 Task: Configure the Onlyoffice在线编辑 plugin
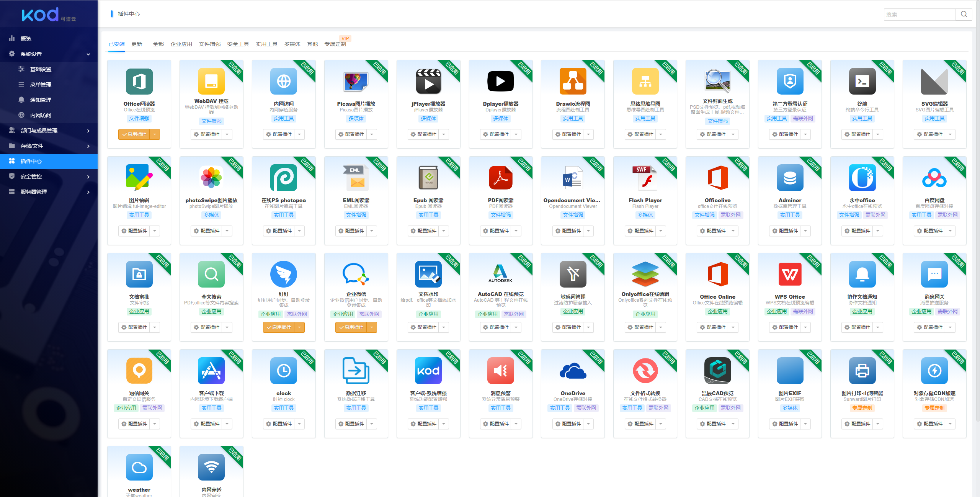(x=641, y=327)
